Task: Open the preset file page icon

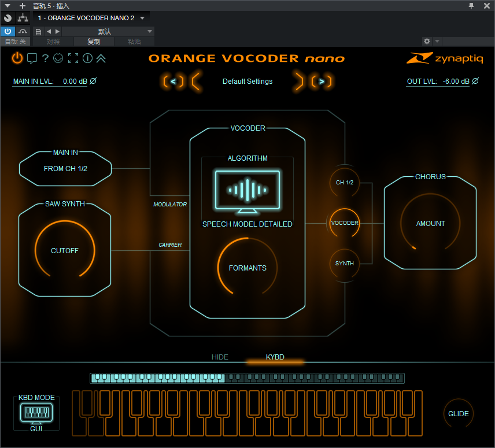Action: pos(38,32)
